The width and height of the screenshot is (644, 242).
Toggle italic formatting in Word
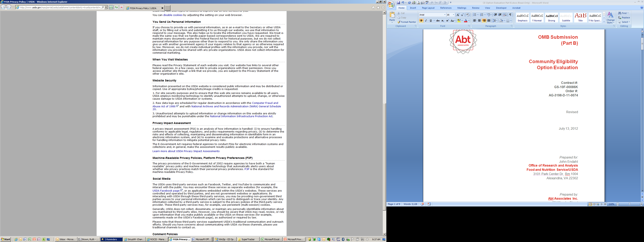(426, 21)
